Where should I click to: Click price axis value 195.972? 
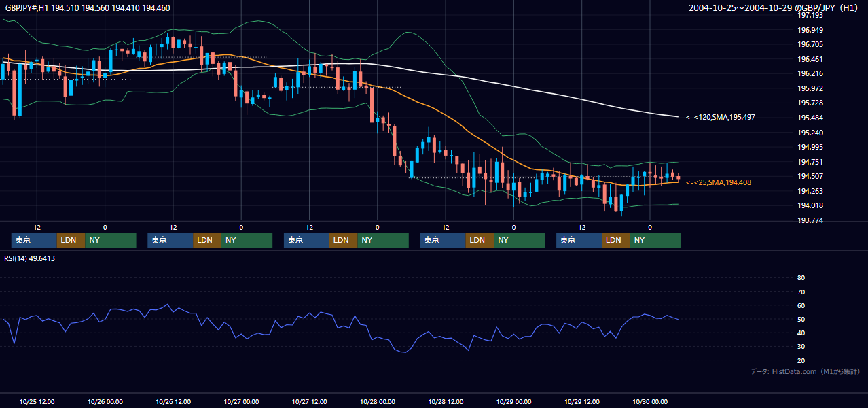tap(810, 88)
